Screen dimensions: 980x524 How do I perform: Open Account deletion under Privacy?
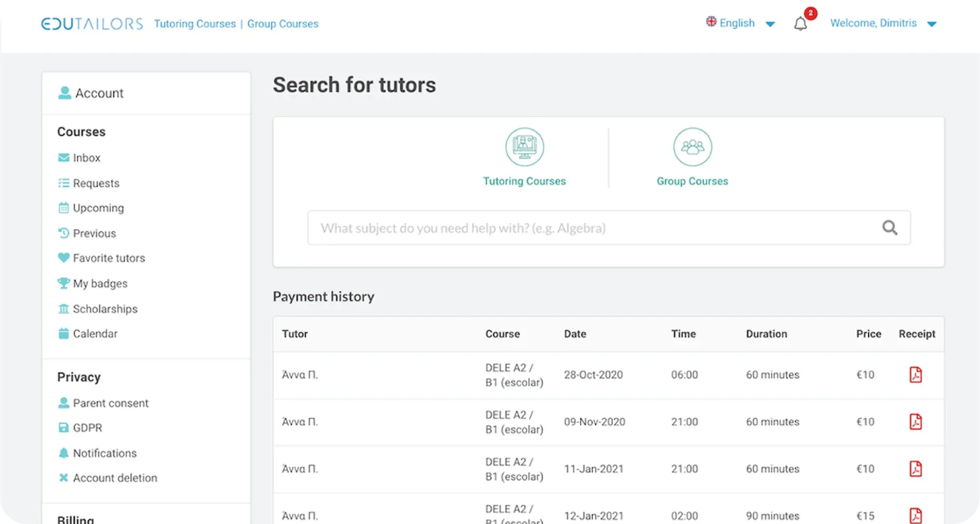pyautogui.click(x=115, y=478)
